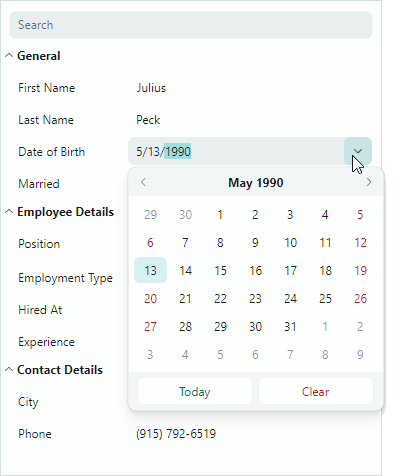This screenshot has height=476, width=394.
Task: Click the phone number (915) 792-6519
Action: 176,434
